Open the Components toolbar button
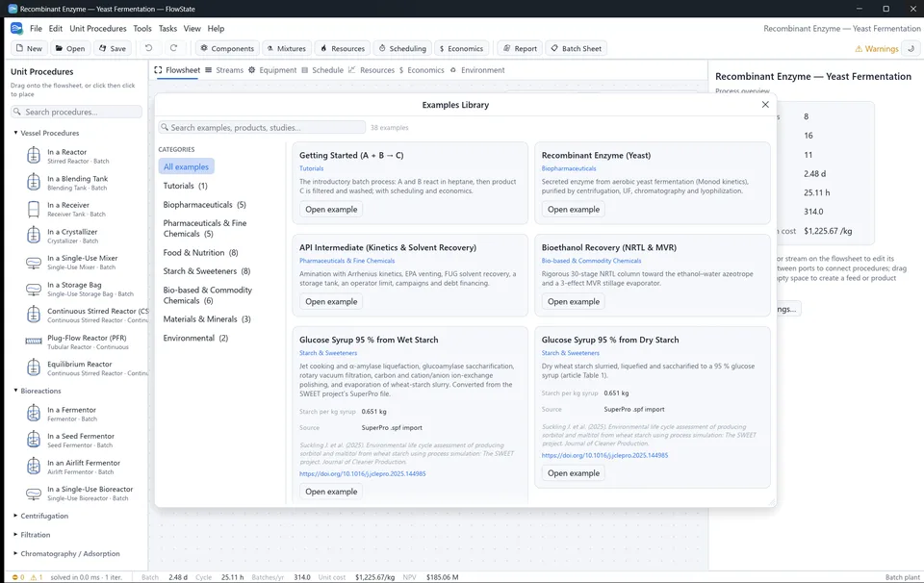 (227, 48)
